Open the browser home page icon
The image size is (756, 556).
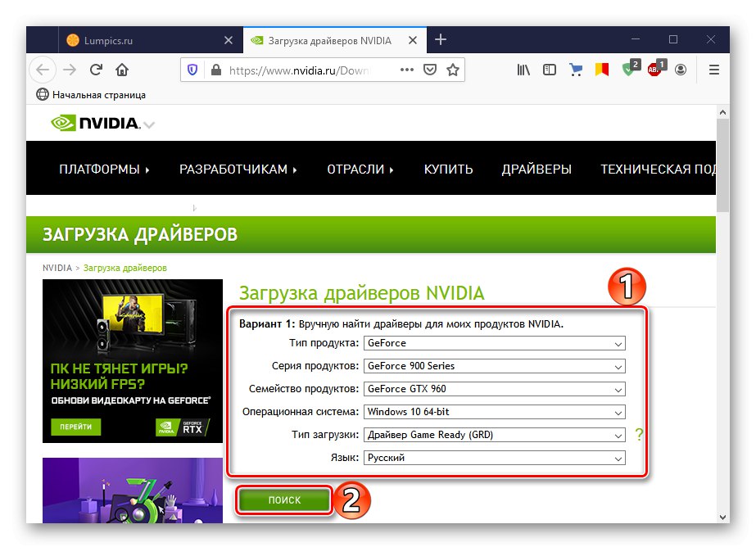122,70
